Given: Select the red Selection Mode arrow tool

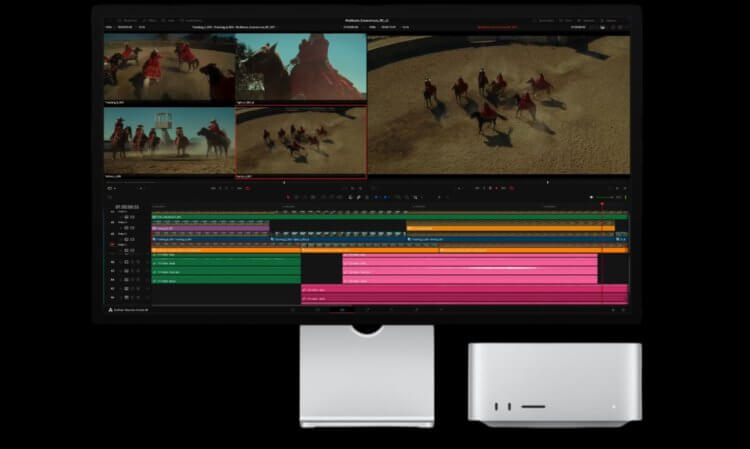Looking at the screenshot, I should (x=288, y=197).
